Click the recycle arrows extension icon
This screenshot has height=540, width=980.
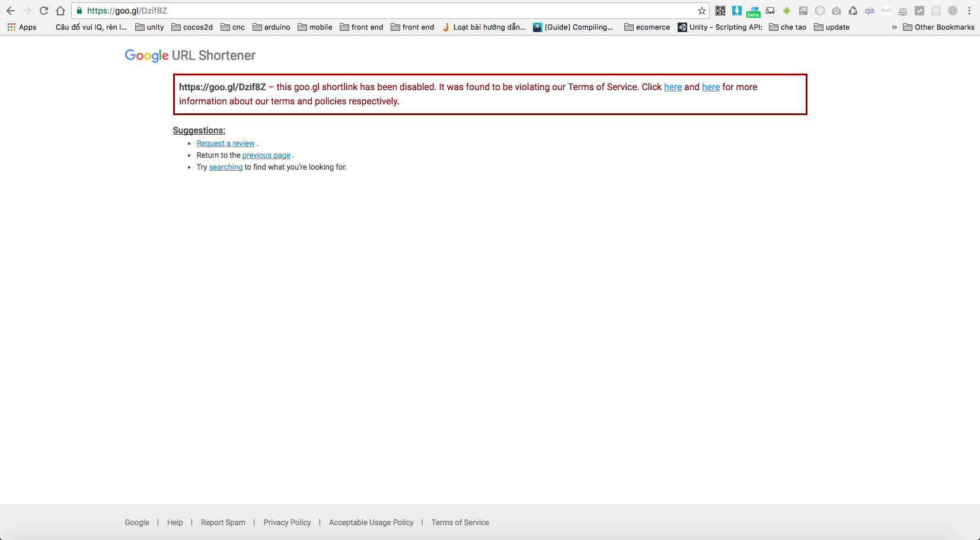click(853, 11)
